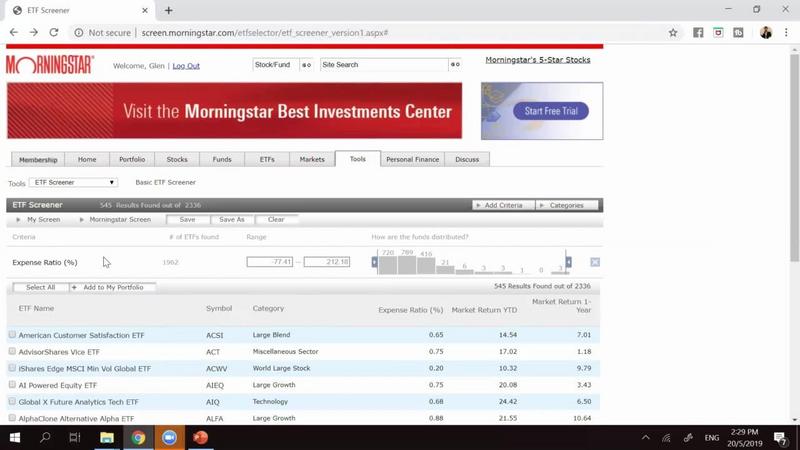800x450 pixels.
Task: Show hidden system tray icons
Action: click(645, 438)
